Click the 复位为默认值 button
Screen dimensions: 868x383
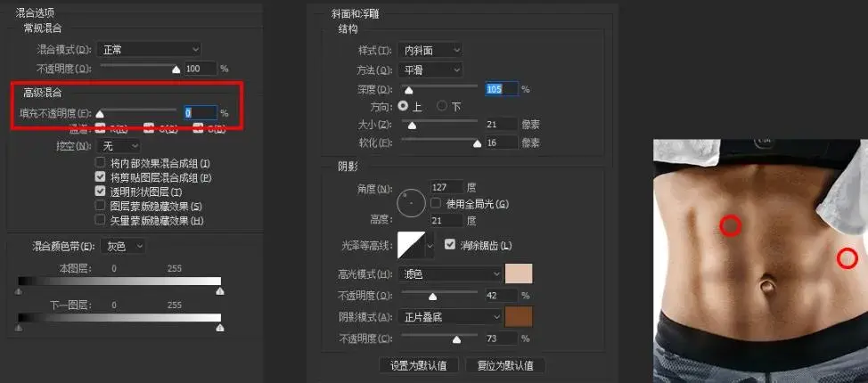[505, 365]
